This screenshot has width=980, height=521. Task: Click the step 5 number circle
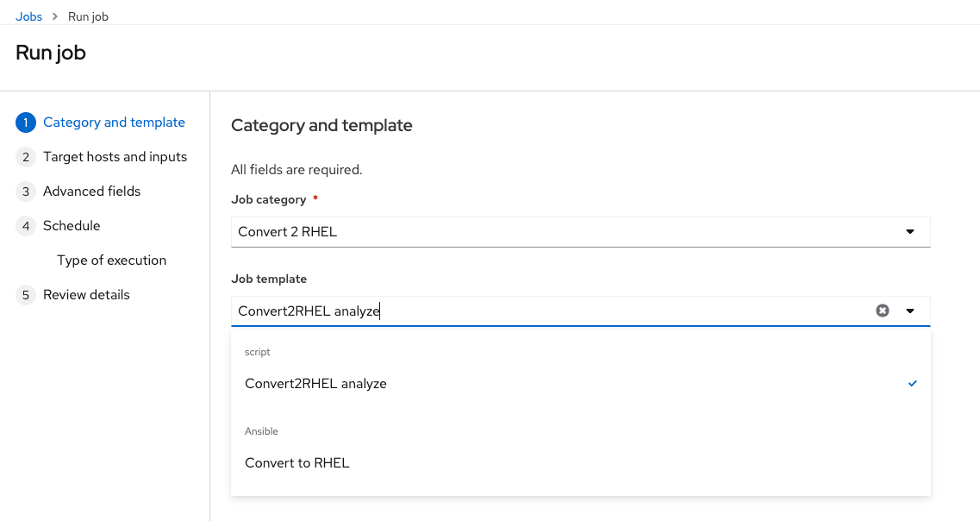pyautogui.click(x=26, y=295)
